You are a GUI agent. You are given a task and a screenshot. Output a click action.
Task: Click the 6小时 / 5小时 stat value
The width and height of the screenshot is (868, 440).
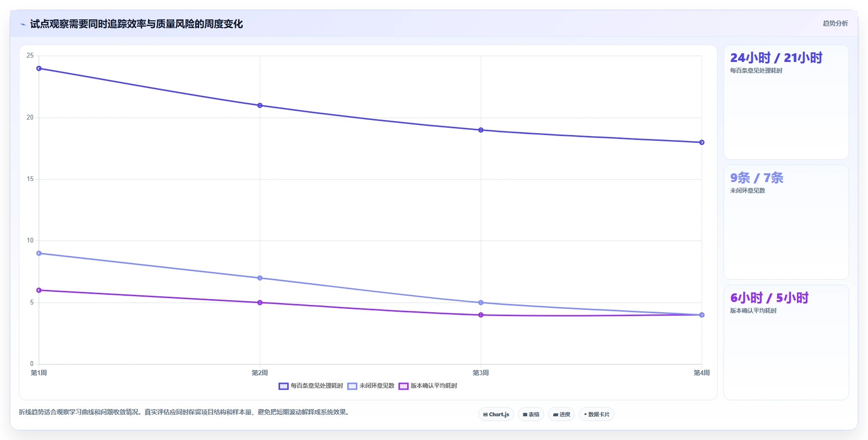click(769, 298)
